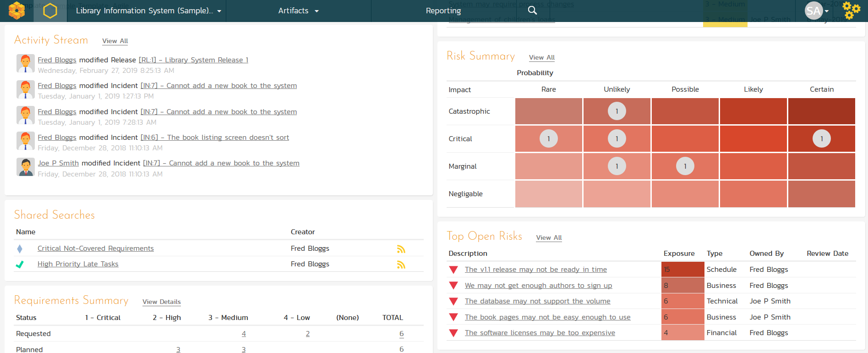This screenshot has width=868, height=353.
Task: Expand the SA user profile menu
Action: [x=817, y=11]
